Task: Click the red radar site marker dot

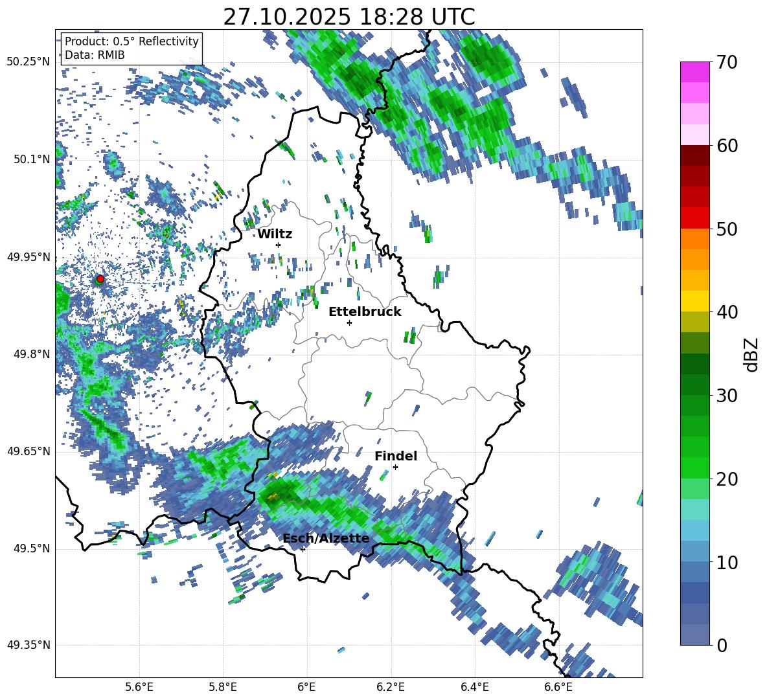Action: click(x=100, y=279)
